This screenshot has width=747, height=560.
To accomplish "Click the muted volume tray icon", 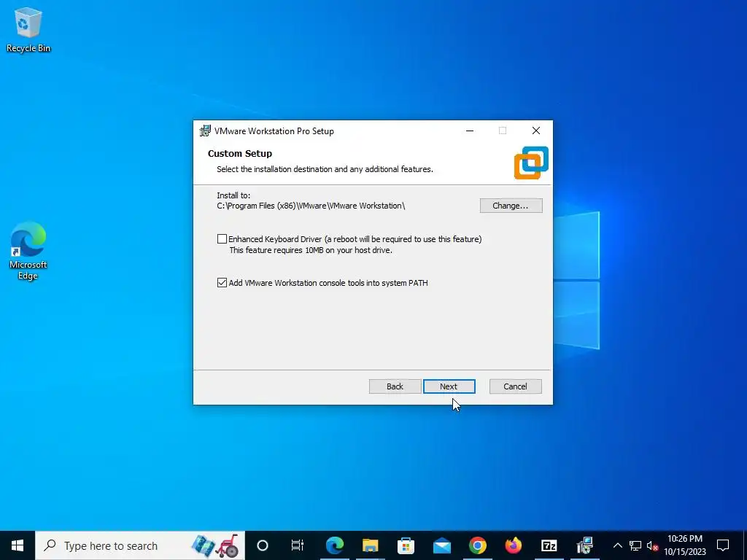I will (x=652, y=545).
